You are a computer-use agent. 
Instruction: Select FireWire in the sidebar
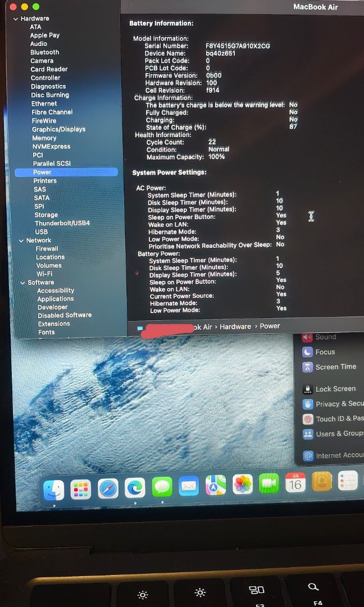[x=44, y=121]
